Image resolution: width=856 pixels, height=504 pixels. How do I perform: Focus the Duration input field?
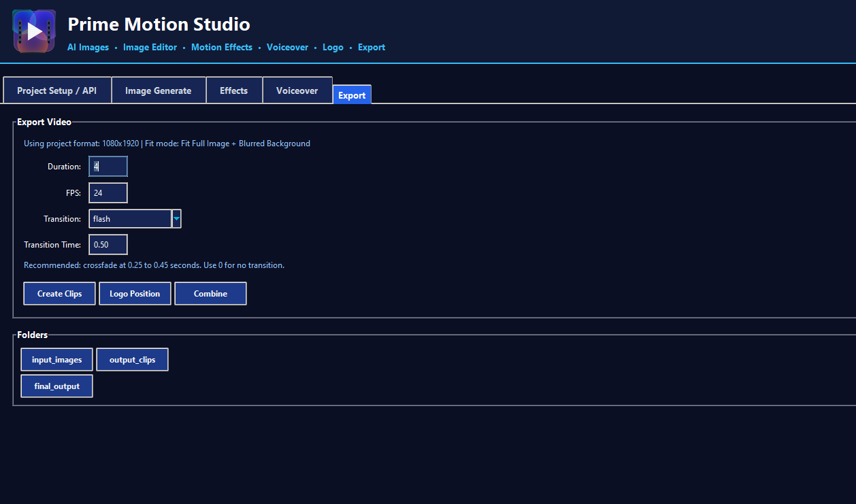(108, 167)
